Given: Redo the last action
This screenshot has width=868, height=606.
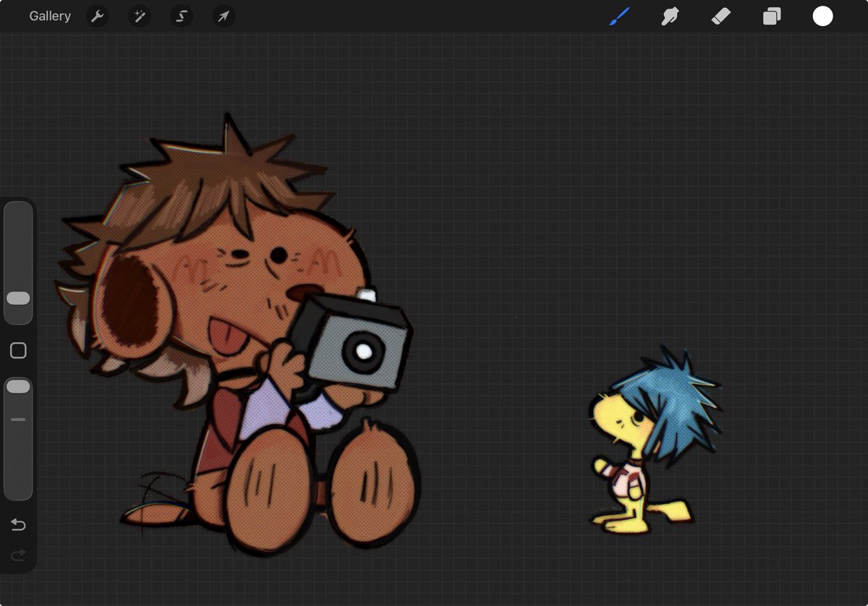Looking at the screenshot, I should (18, 555).
